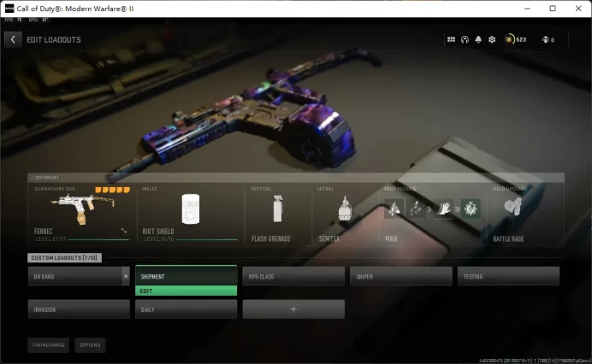Click the Riot Shield level progress bar
This screenshot has height=364, width=592.
point(207,239)
